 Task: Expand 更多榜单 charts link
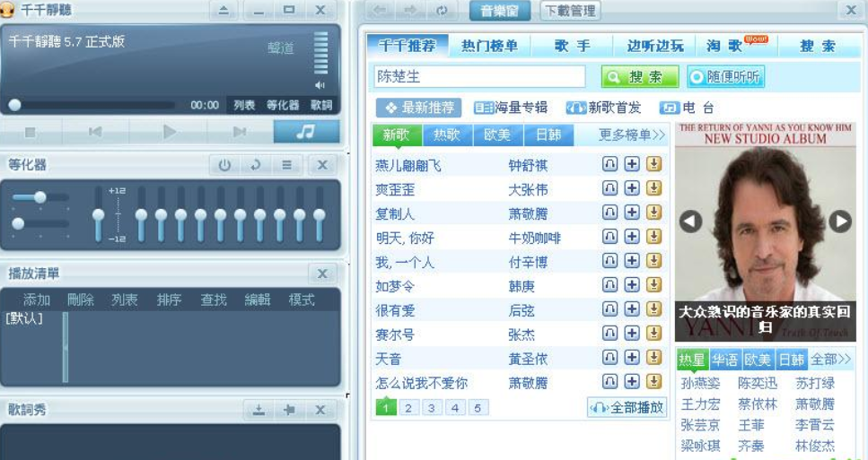(x=632, y=135)
